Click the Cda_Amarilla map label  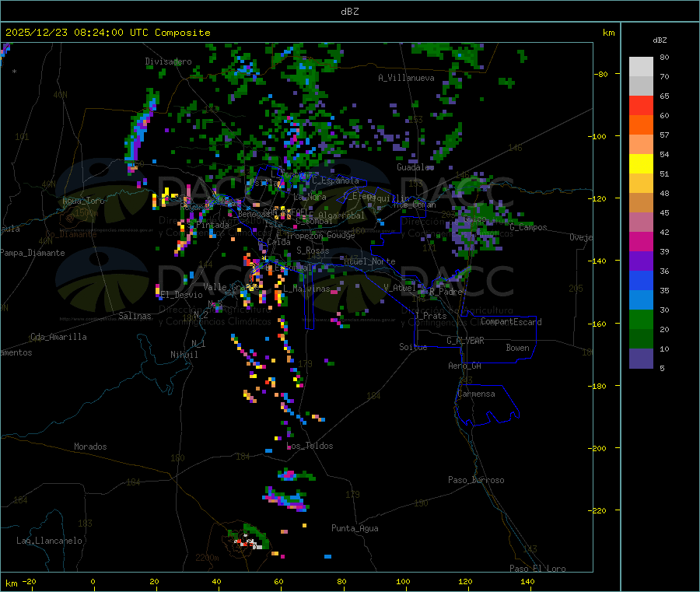tap(58, 337)
